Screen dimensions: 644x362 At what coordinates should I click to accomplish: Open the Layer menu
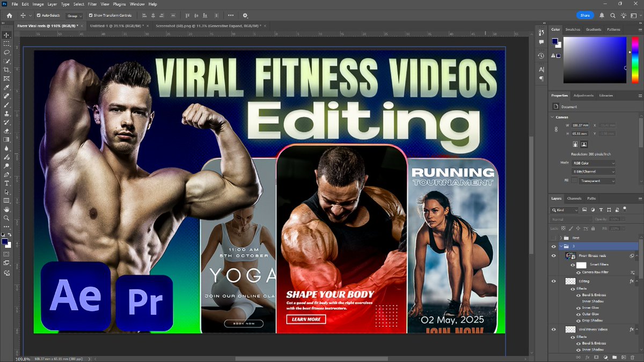click(x=52, y=4)
